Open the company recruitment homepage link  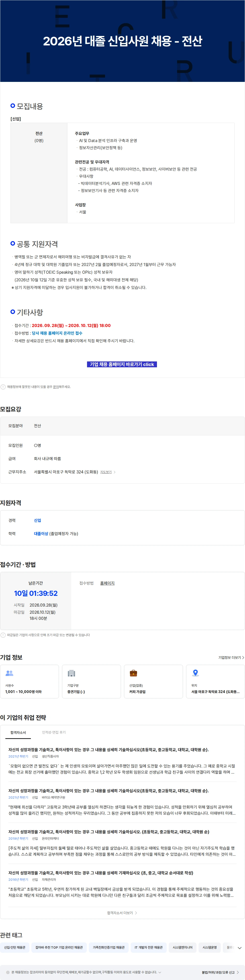pos(122,364)
